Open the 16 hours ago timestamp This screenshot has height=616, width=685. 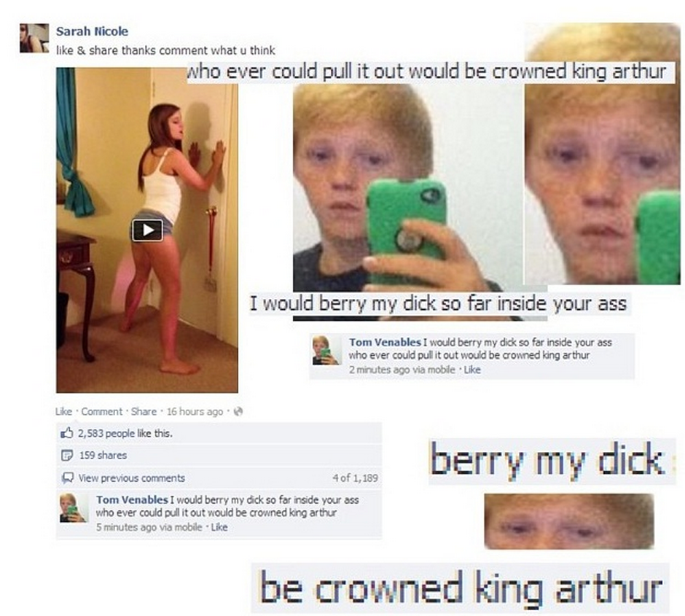click(x=195, y=412)
